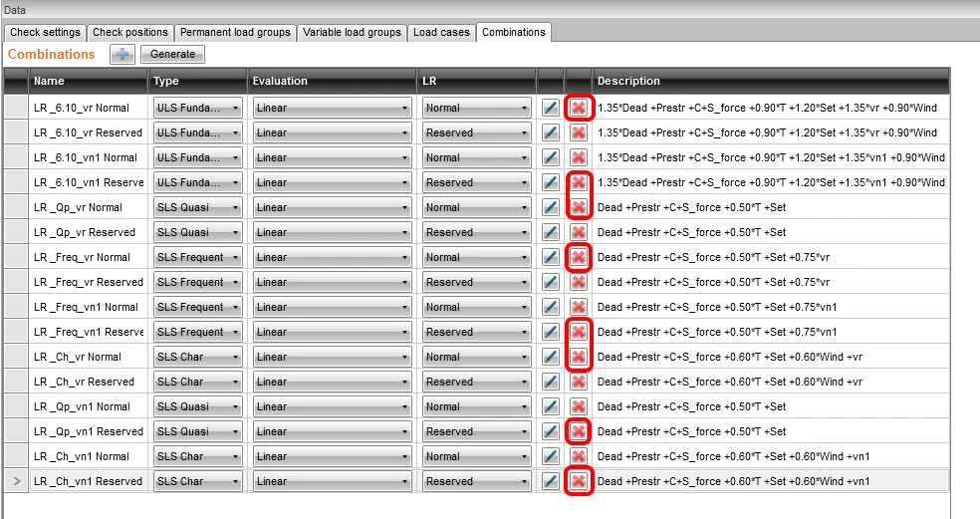The height and width of the screenshot is (519, 980).
Task: Open the pencil editor for LR_Ch_vn1 Normal
Action: (x=550, y=456)
